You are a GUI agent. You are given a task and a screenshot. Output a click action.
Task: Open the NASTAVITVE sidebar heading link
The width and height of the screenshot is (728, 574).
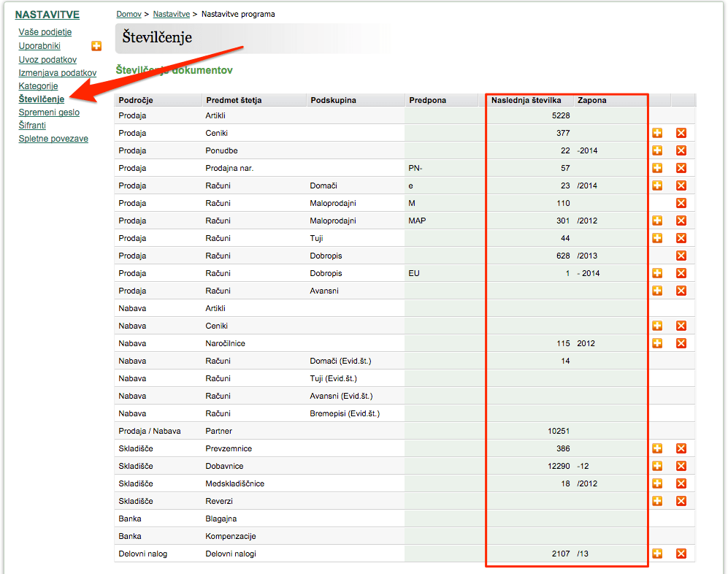click(x=47, y=15)
